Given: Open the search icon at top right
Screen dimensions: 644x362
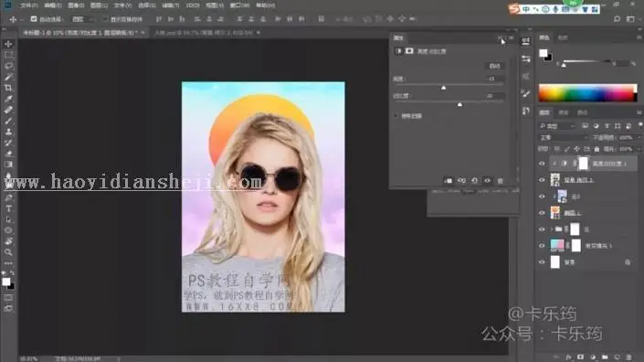Looking at the screenshot, I should (617, 19).
